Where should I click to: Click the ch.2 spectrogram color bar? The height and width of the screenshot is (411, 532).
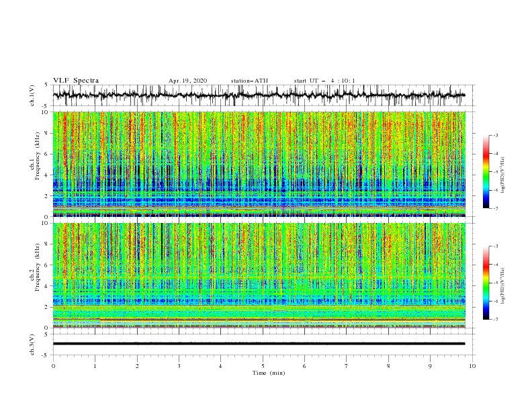click(x=486, y=283)
